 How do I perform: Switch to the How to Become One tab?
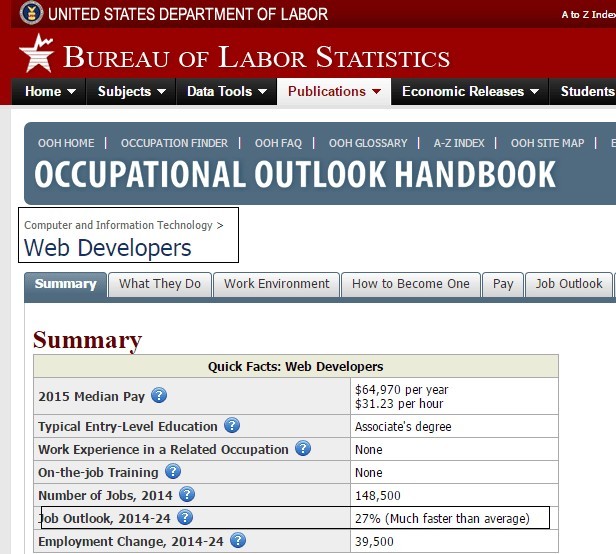(411, 284)
